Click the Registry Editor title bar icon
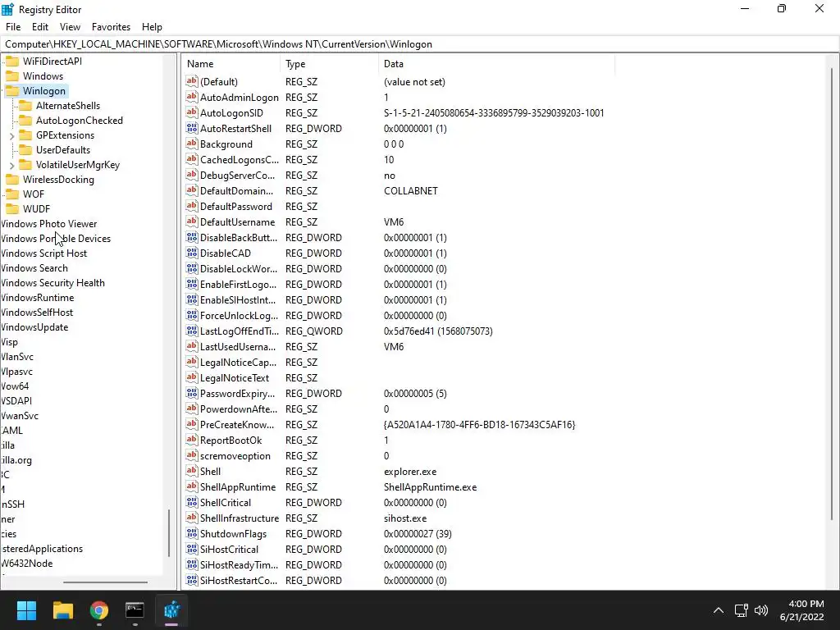Viewport: 840px width, 630px height. (7, 9)
